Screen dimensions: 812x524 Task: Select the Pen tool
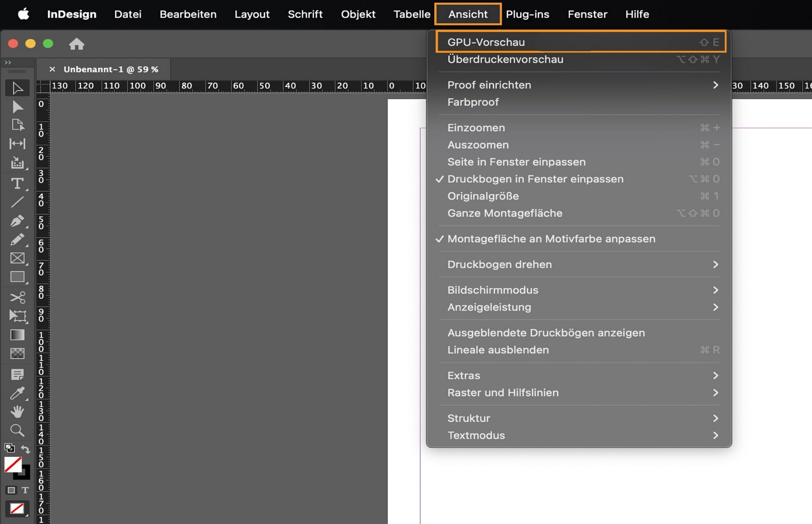coord(17,221)
